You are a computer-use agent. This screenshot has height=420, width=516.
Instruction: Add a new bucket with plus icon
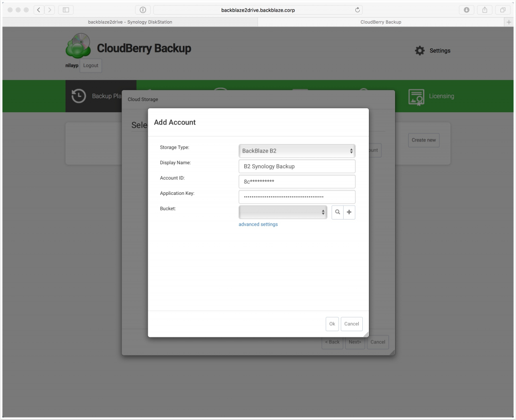[349, 212]
